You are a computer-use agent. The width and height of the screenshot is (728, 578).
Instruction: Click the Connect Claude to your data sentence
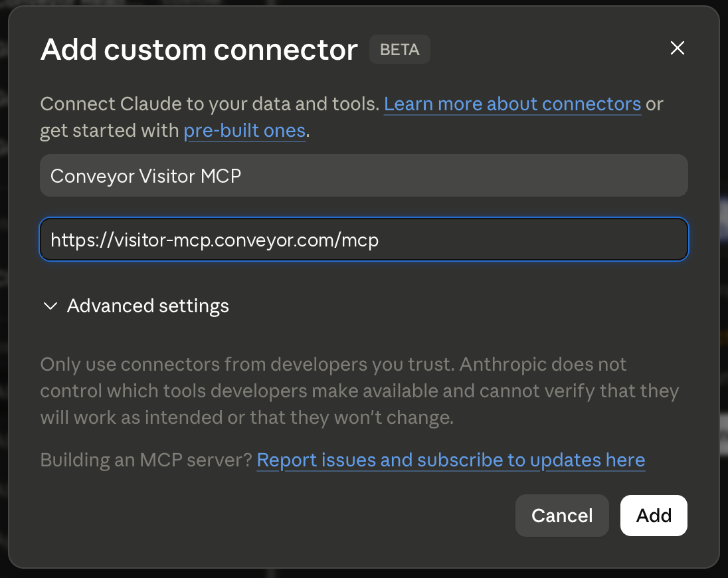pos(210,104)
